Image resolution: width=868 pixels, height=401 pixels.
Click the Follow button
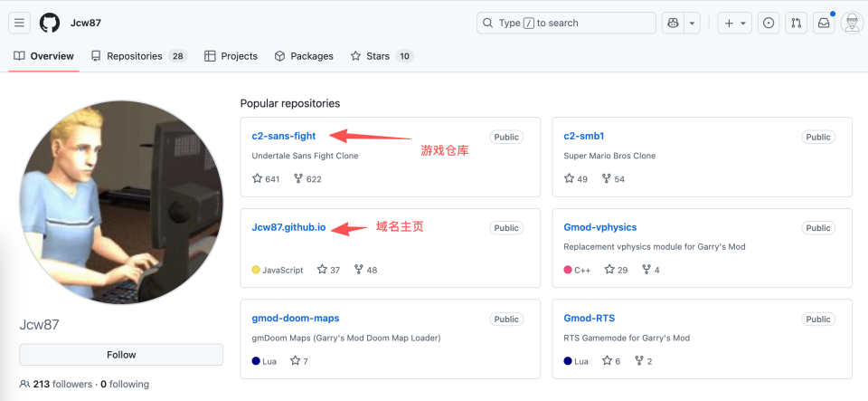coord(121,355)
